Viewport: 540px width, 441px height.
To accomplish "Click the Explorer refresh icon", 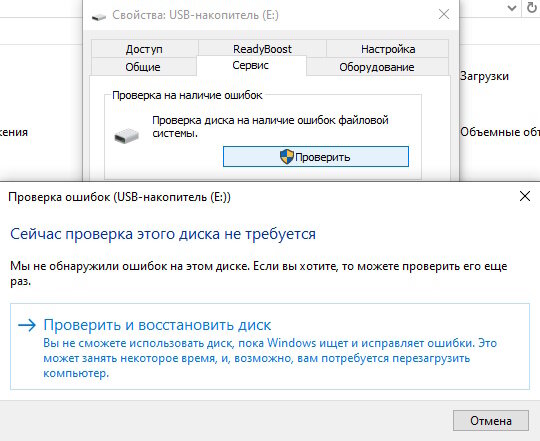I will pyautogui.click(x=532, y=8).
